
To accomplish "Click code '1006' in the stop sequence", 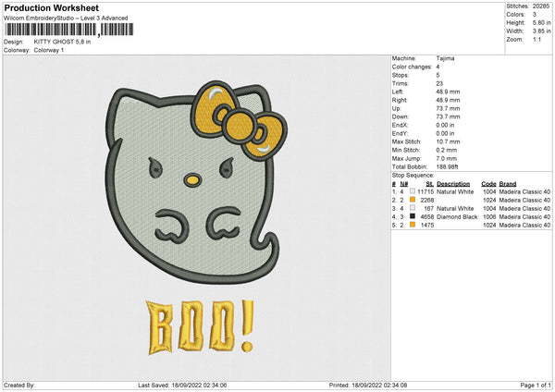I will coord(489,217).
